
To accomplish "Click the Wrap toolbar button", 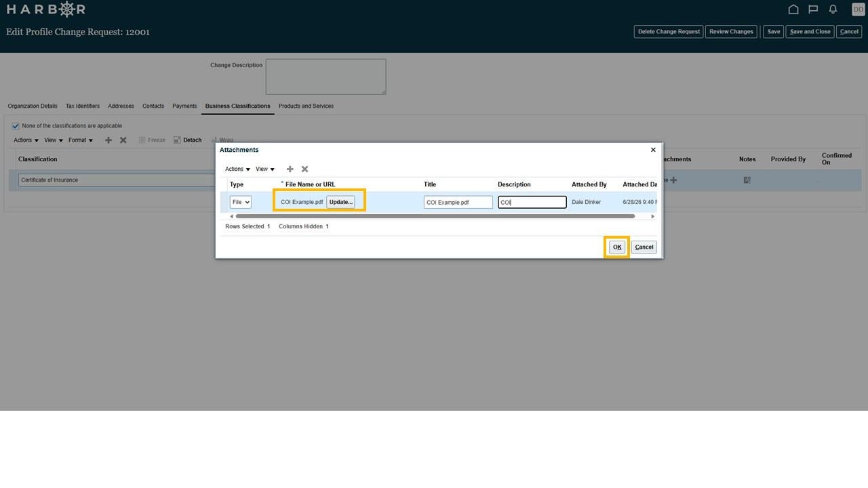I will click(x=222, y=140).
